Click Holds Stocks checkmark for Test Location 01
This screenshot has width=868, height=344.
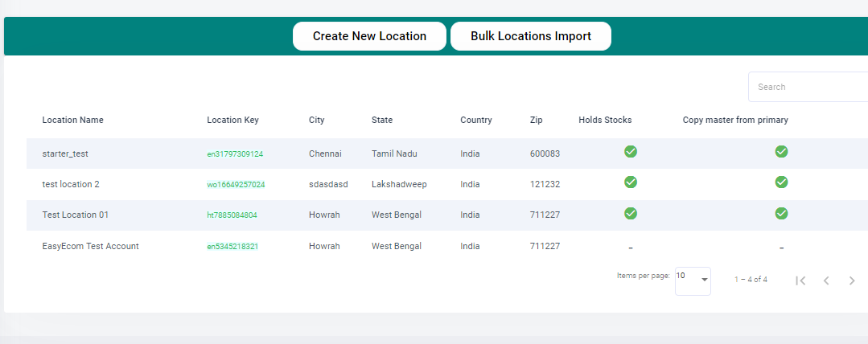pos(631,213)
